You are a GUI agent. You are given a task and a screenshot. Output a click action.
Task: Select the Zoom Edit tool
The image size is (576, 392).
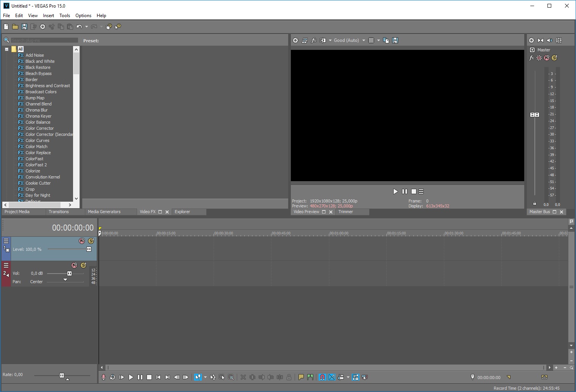[x=231, y=377]
